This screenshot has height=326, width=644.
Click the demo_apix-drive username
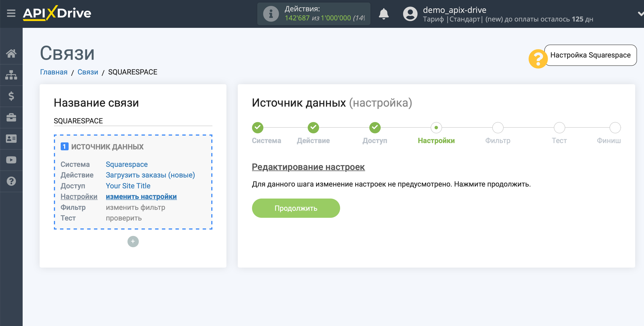coord(454,10)
